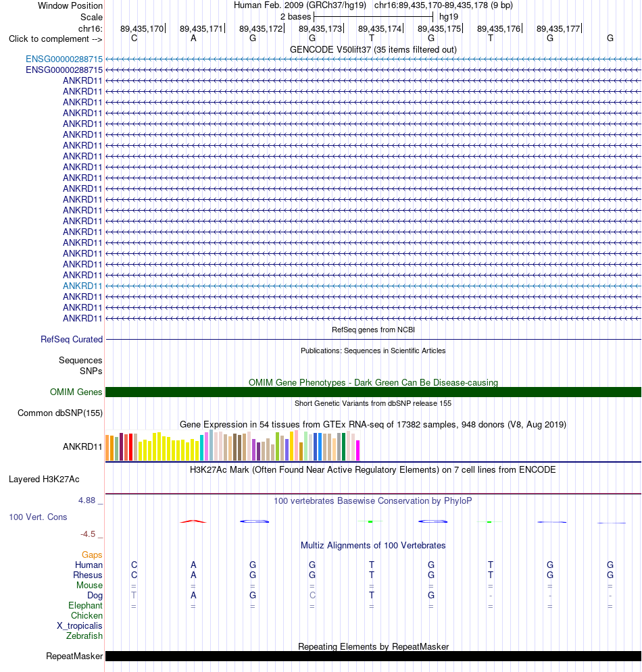The width and height of the screenshot is (642, 672).
Task: Click the Window Position label
Action: [70, 6]
